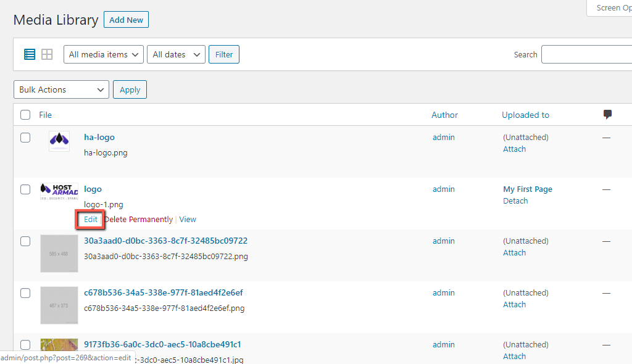Image resolution: width=632 pixels, height=364 pixels.
Task: Click Attach for ha-logo
Action: (514, 149)
